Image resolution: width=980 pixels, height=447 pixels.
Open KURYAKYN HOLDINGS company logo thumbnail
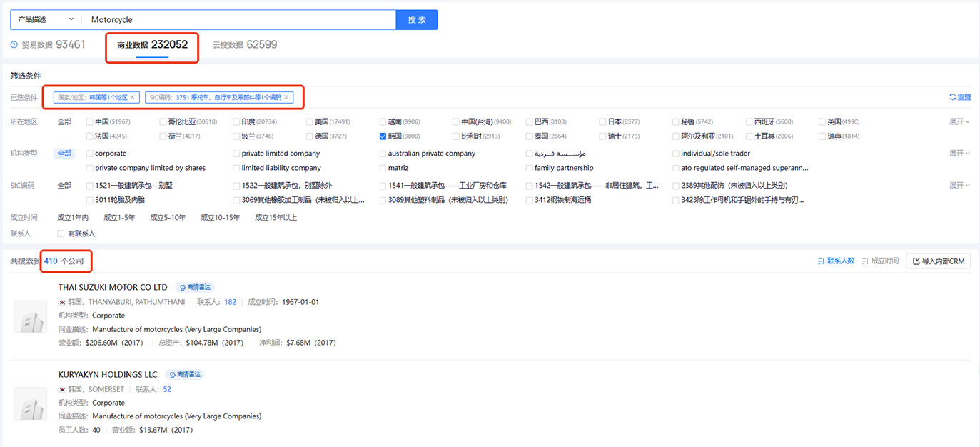click(x=31, y=403)
